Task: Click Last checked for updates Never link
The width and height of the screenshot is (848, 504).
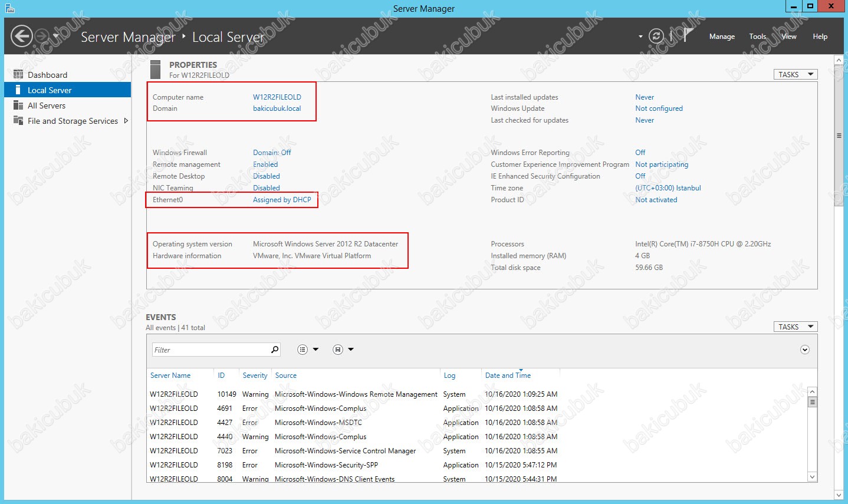Action: point(645,120)
